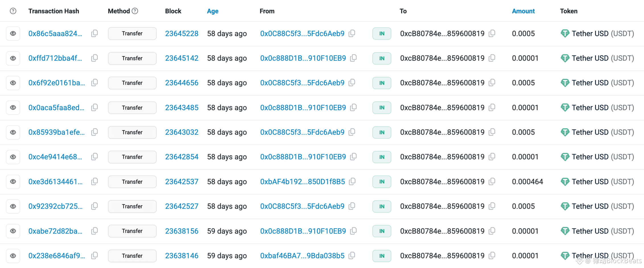
Task: Click amount 0.000464 in block 23642537 row
Action: tap(528, 182)
